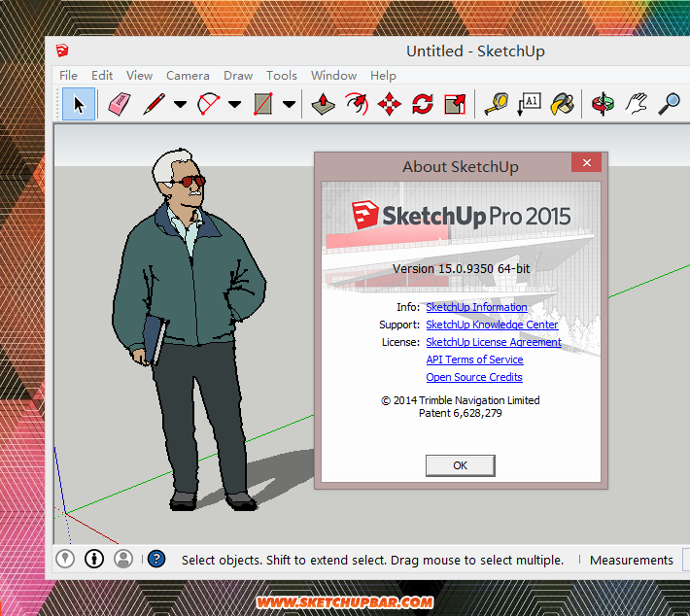Close the About SketchUp dialog

tap(587, 163)
